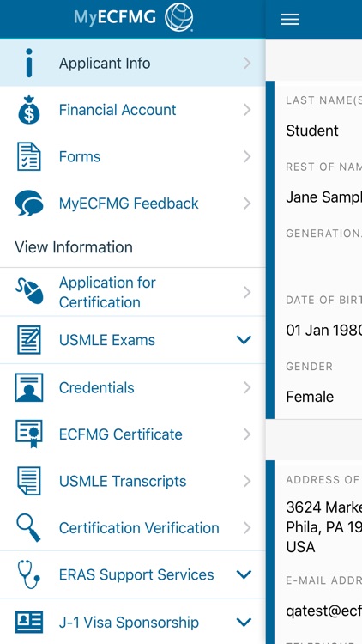The image size is (362, 644).
Task: Click the Applicant Info 'i' icon
Action: pos(28,63)
